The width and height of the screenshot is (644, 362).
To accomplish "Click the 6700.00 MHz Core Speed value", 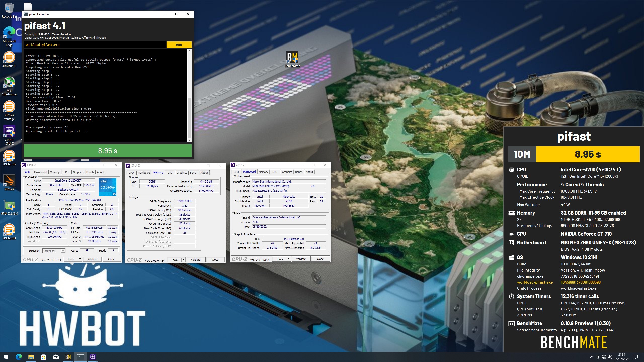I will point(54,228).
